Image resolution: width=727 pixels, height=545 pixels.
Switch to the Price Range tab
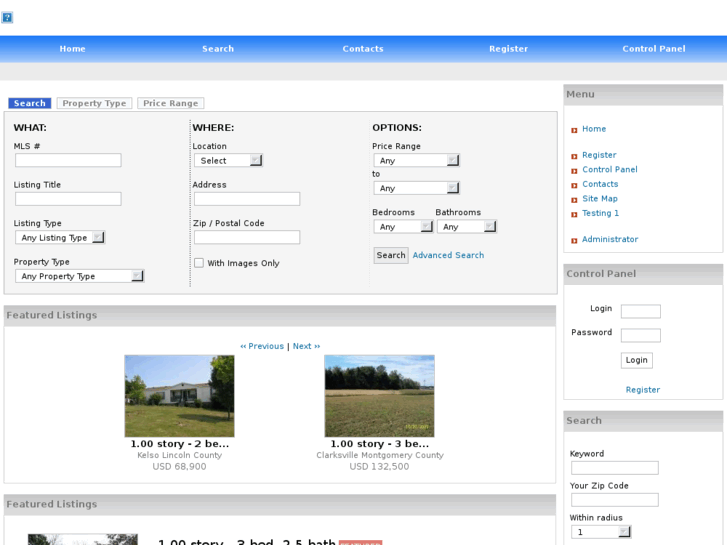click(170, 103)
